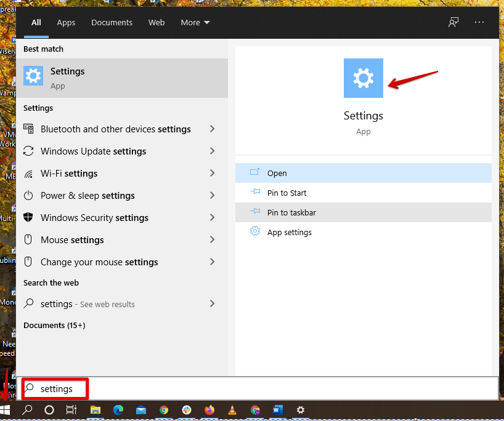The image size is (504, 421).
Task: Expand Bluetooth and other devices settings chevron
Action: (x=212, y=129)
